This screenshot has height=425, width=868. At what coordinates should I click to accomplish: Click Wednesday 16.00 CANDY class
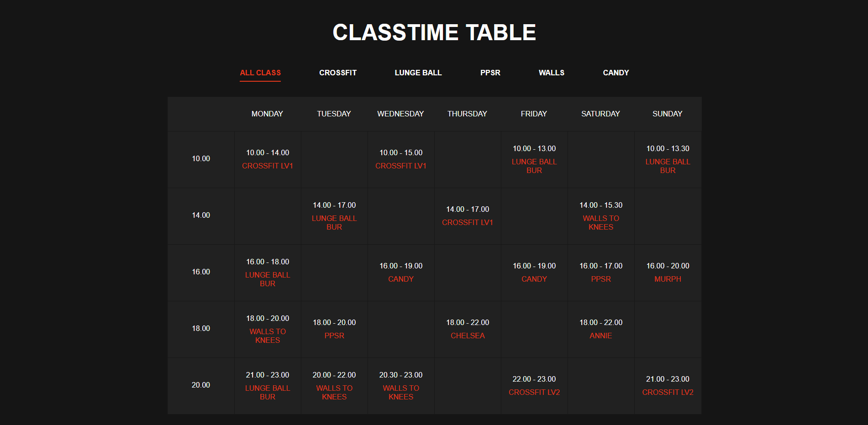(401, 279)
